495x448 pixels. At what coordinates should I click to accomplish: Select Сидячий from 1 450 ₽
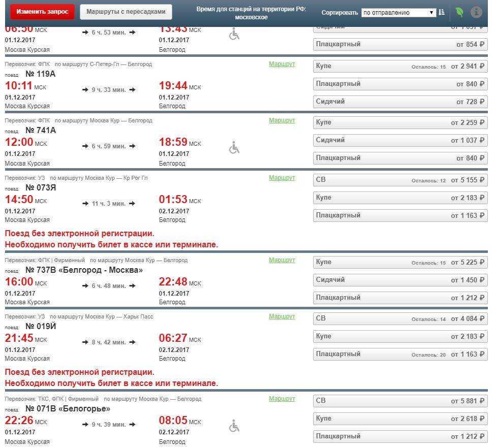click(x=400, y=280)
